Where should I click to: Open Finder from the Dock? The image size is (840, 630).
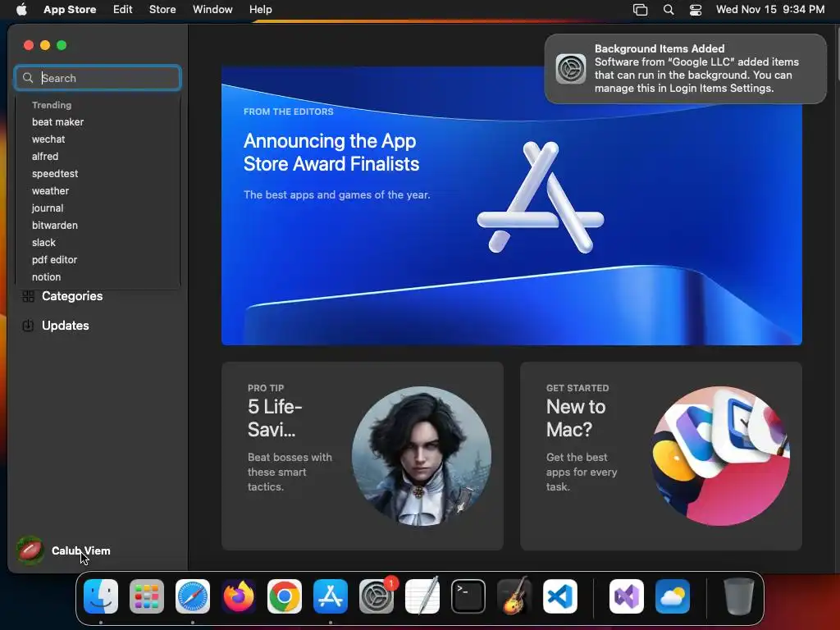click(101, 596)
